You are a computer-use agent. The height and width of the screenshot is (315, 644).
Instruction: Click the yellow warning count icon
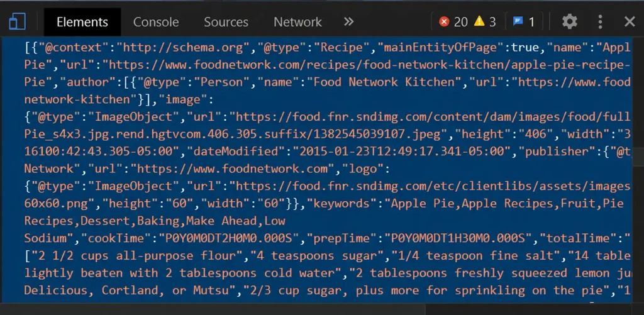pos(479,21)
